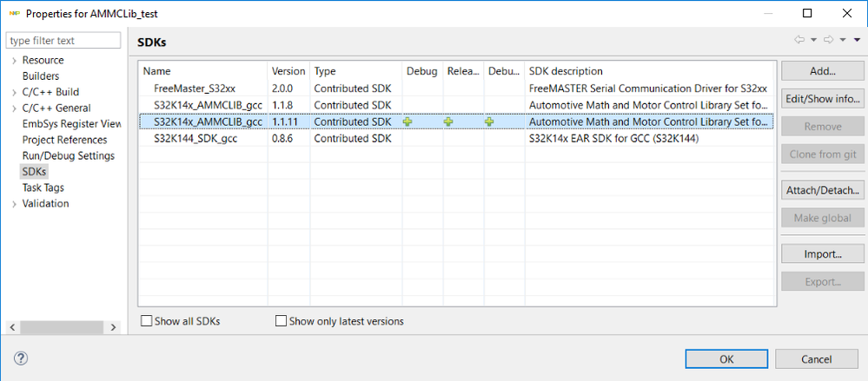Click the type filter text field
Screen dimensions: 868x381
[x=63, y=41]
